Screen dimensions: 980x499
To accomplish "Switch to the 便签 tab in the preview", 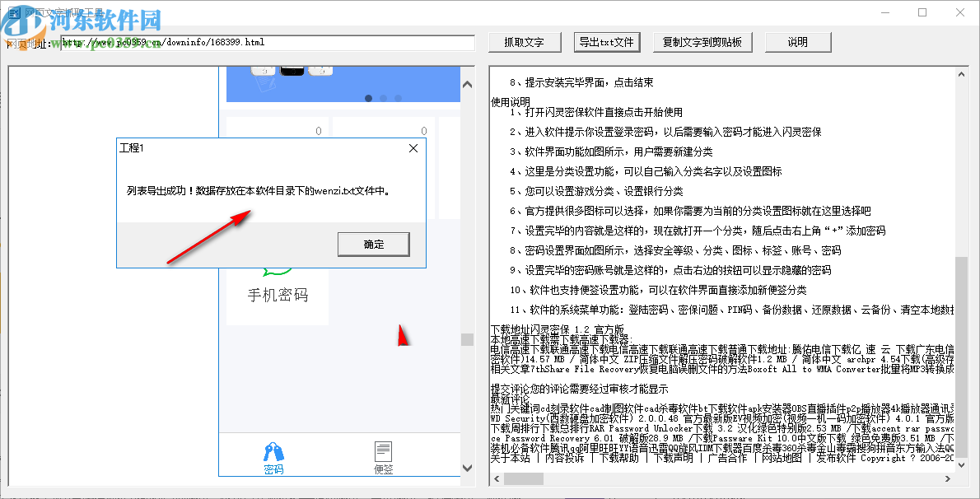I will pyautogui.click(x=383, y=469).
